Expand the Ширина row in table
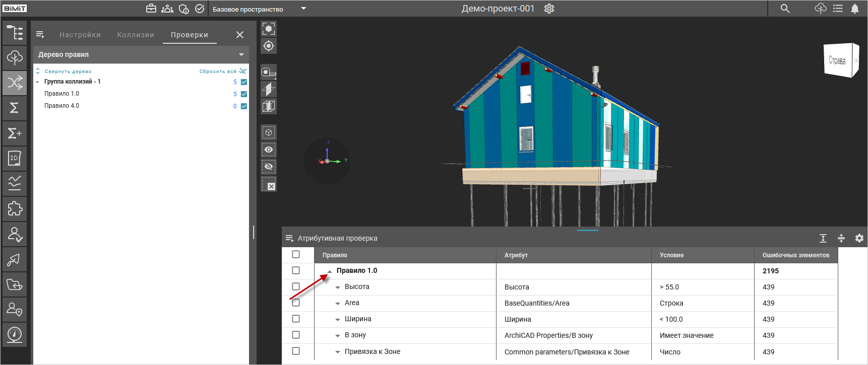 (x=338, y=320)
